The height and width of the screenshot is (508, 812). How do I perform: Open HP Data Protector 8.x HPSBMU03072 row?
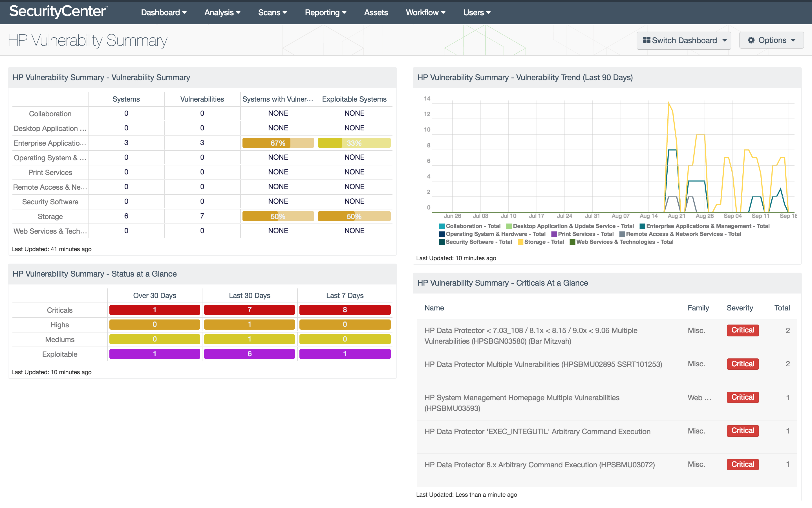pyautogui.click(x=607, y=470)
